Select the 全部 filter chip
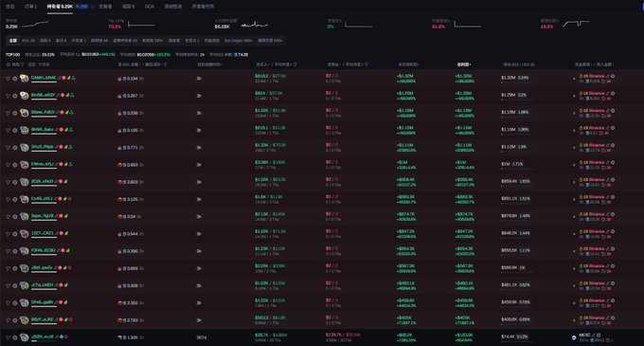This screenshot has width=644, height=346. point(13,41)
